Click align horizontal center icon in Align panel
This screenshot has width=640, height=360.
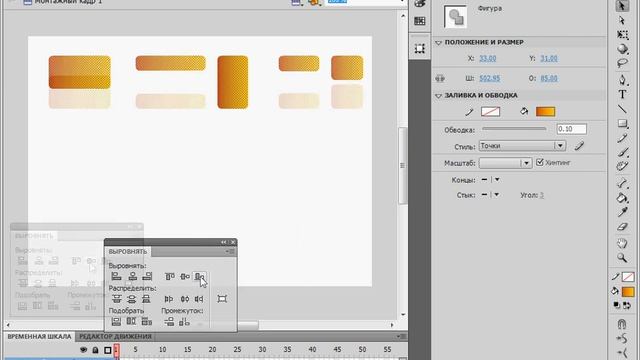pos(132,276)
